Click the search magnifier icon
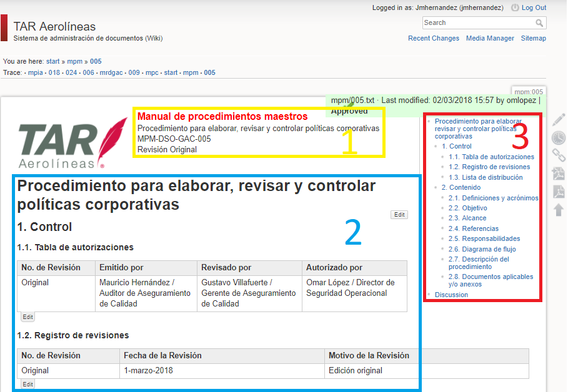 point(539,23)
